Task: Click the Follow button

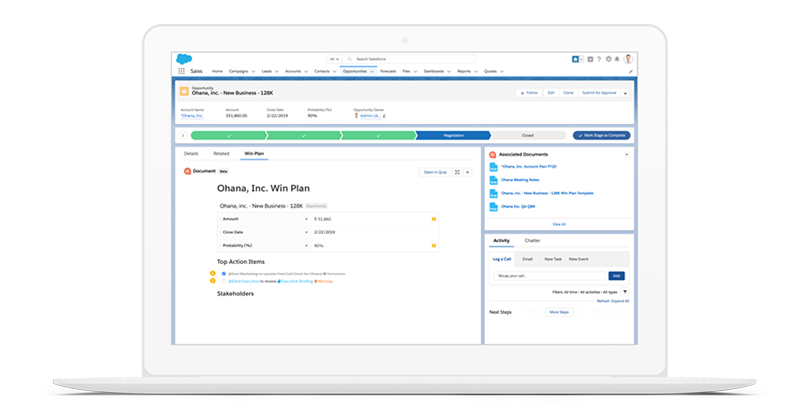Action: coord(529,93)
